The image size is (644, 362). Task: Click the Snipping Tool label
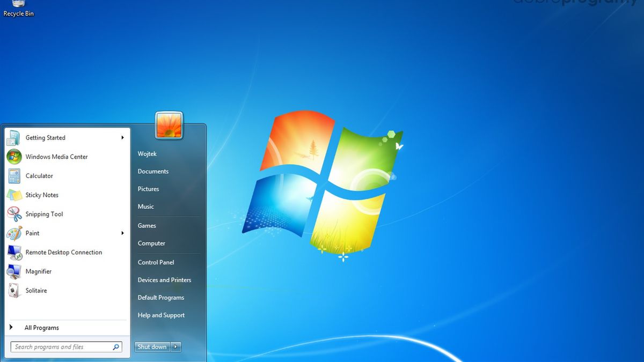tap(44, 215)
